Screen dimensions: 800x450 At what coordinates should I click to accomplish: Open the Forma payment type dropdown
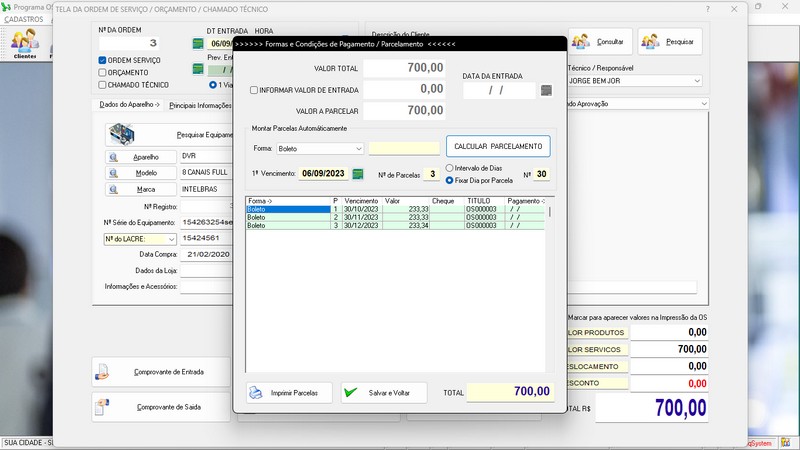357,149
